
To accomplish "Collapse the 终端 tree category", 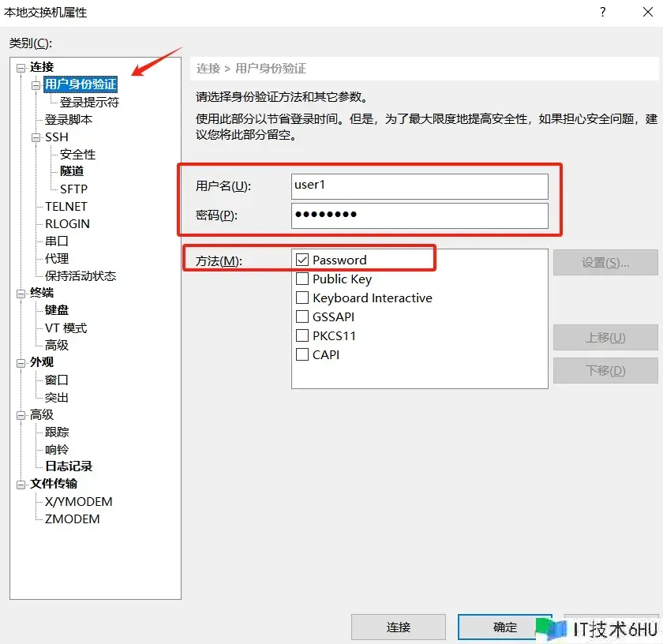I will click(x=21, y=294).
